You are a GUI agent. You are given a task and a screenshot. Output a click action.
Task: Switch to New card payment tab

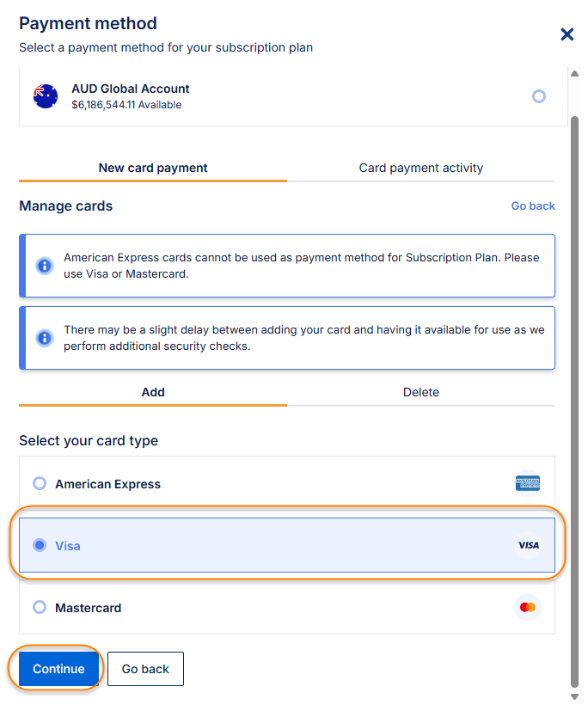coord(153,168)
